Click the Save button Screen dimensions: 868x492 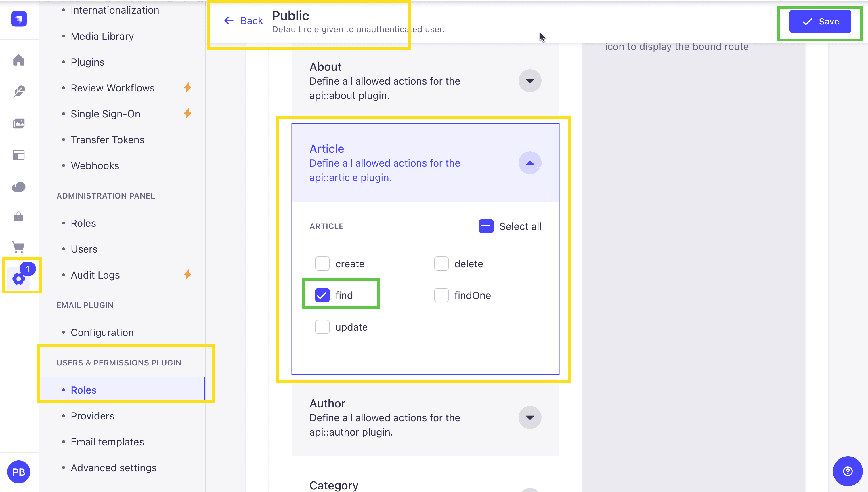(x=820, y=21)
